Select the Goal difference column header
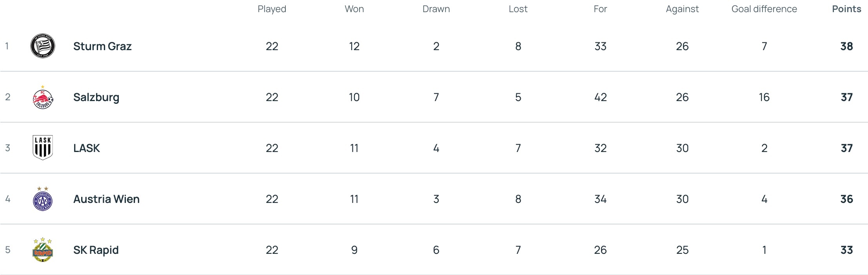The image size is (868, 275). (764, 9)
